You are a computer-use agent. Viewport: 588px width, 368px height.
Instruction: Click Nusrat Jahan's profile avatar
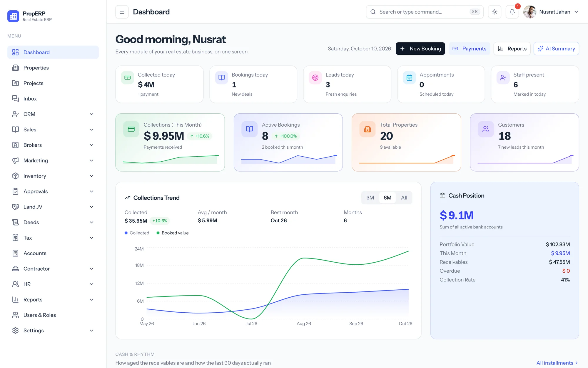pos(530,12)
